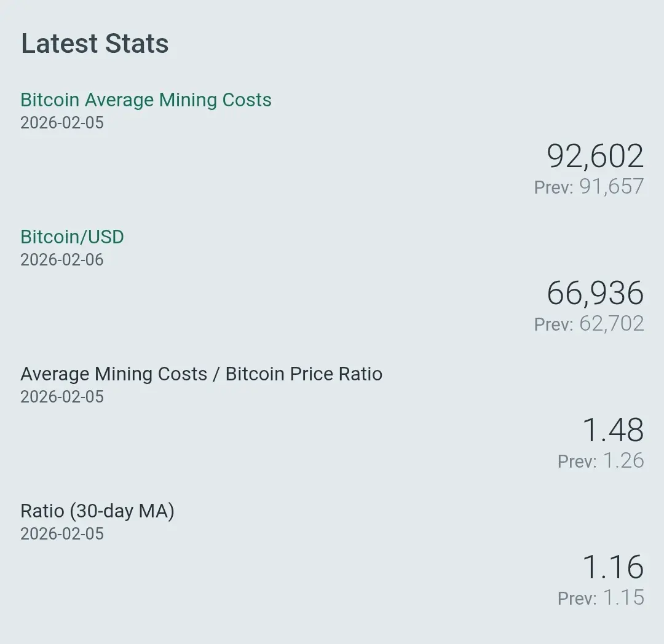Screen dimensions: 664x644
Task: Click the Latest Stats heading
Action: click(x=95, y=44)
